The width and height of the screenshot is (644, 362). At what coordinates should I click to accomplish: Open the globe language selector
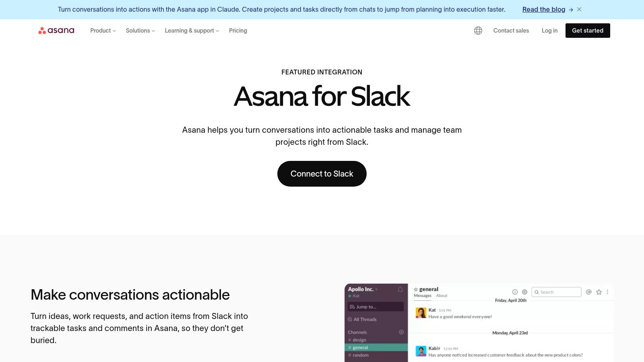(x=478, y=31)
